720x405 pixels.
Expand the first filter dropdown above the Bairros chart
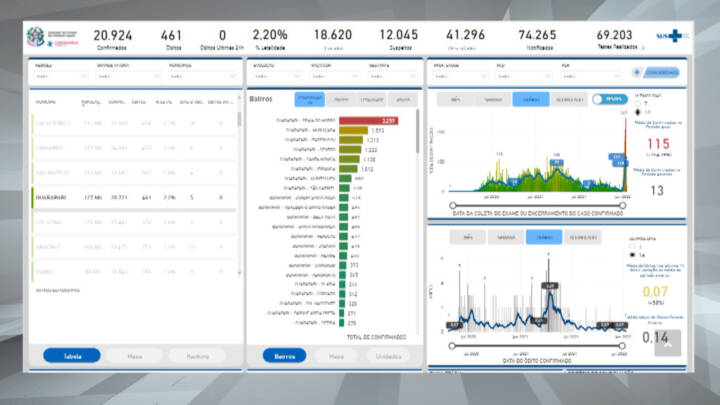pyautogui.click(x=277, y=76)
